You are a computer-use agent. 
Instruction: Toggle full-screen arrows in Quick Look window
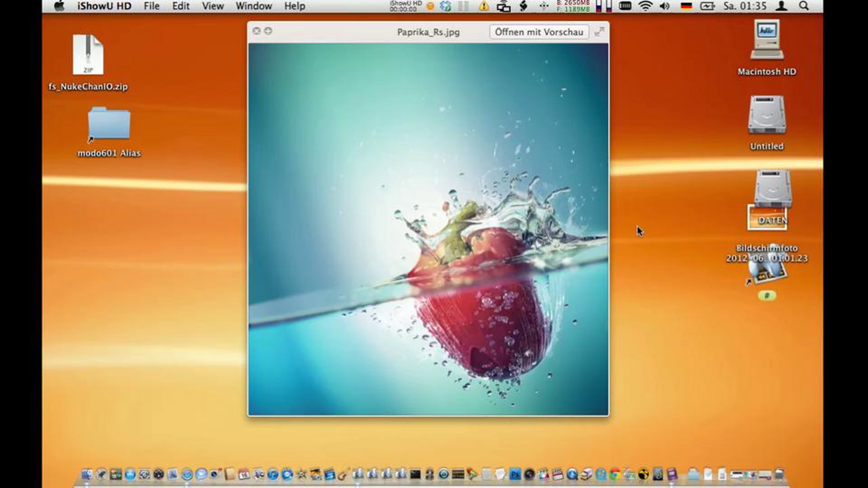click(599, 32)
